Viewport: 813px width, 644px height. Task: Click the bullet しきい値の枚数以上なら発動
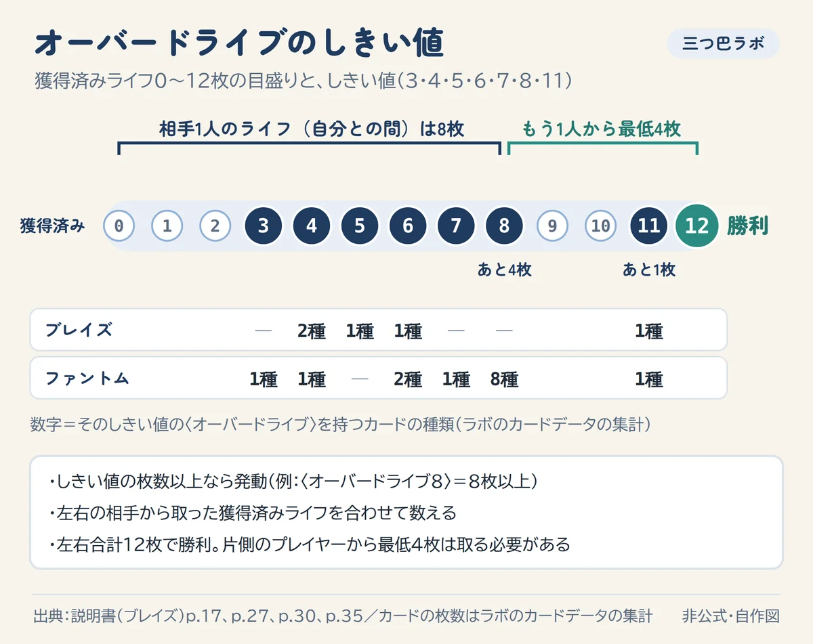tap(293, 481)
